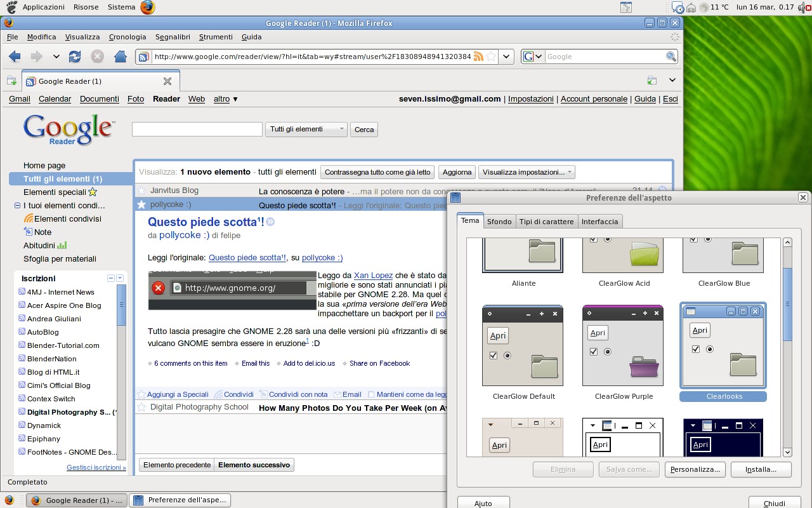Viewport: 812px width, 508px height.
Task: Launch Firefox from the GNOME top panel
Action: click(x=147, y=7)
